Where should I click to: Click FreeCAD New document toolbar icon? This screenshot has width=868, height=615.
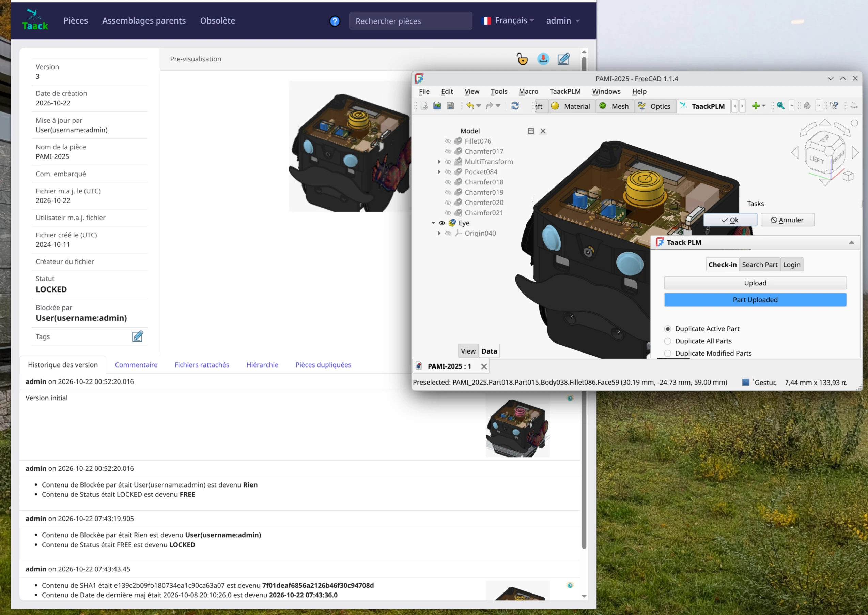point(424,106)
